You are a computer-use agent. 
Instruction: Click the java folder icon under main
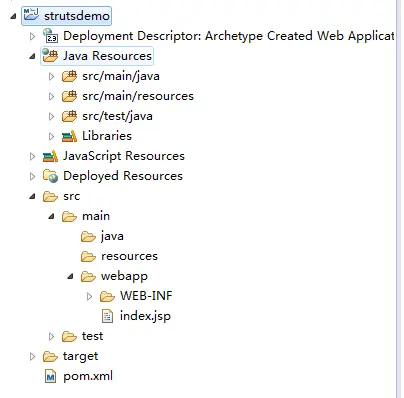click(88, 236)
